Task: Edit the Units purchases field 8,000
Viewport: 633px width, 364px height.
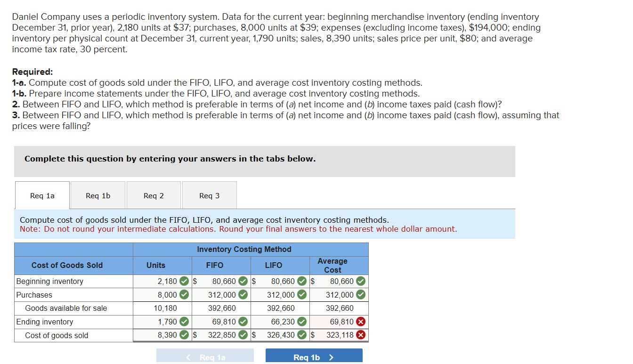Action: click(x=162, y=295)
